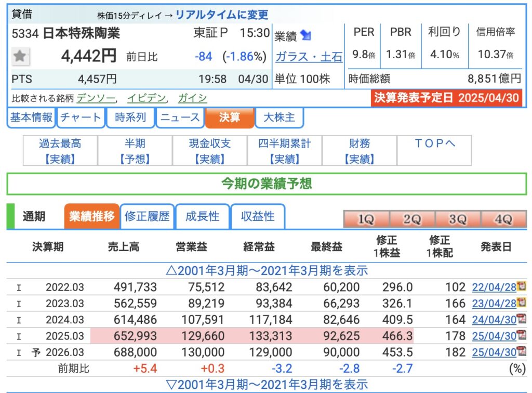Open PDF icon in 2026.03 forecast row
Viewport: 532px width, 393px height.
click(x=521, y=352)
